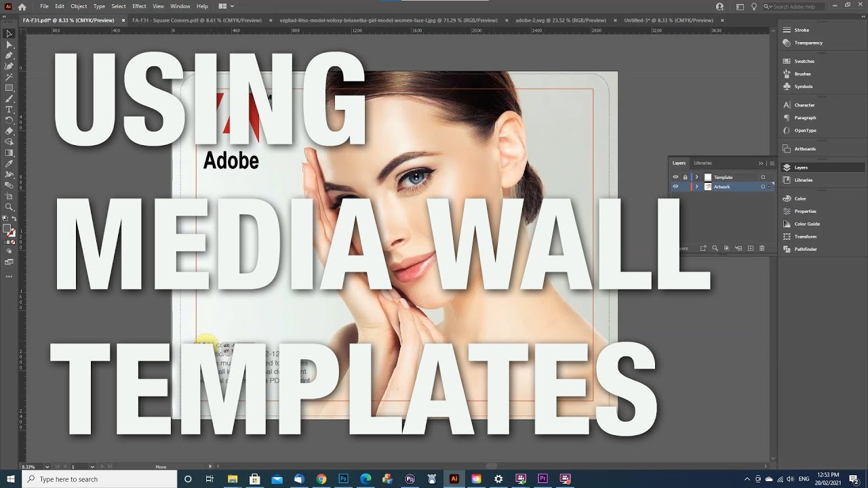Select the Zoom tool
This screenshot has width=868, height=488.
9,207
